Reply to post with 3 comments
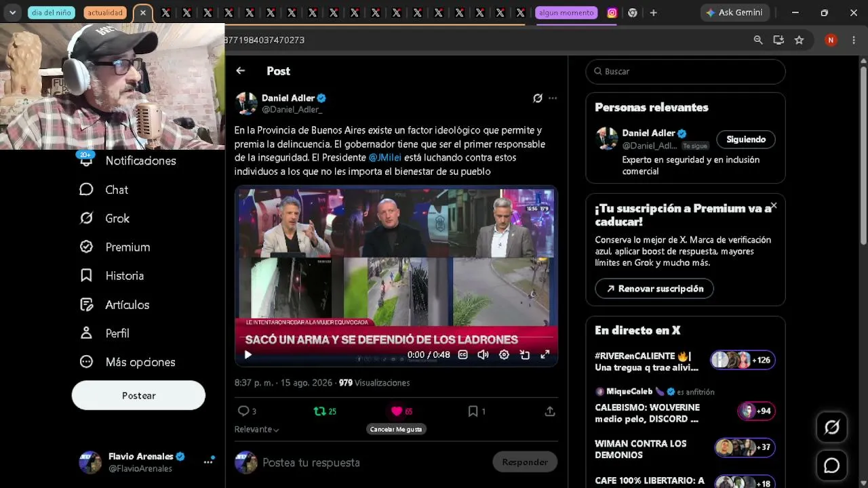 [247, 411]
